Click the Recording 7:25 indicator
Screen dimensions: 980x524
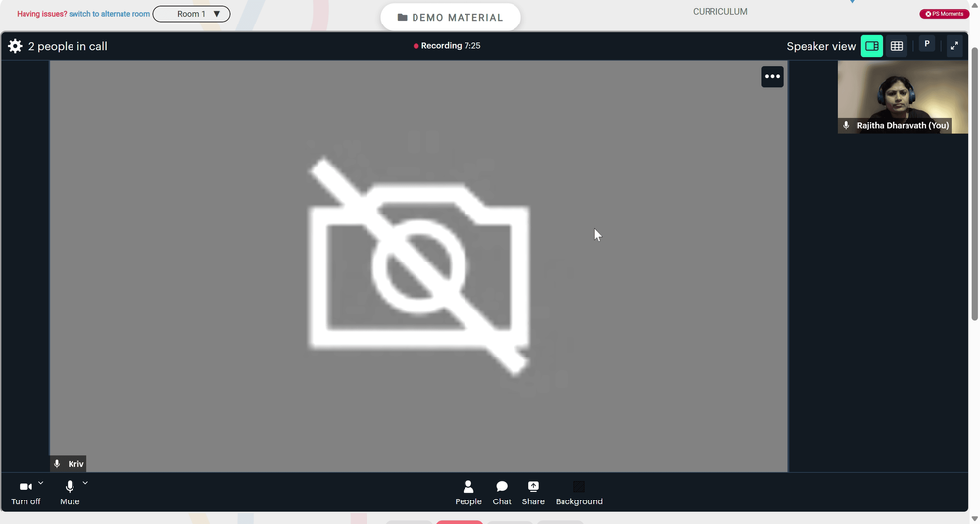click(447, 46)
